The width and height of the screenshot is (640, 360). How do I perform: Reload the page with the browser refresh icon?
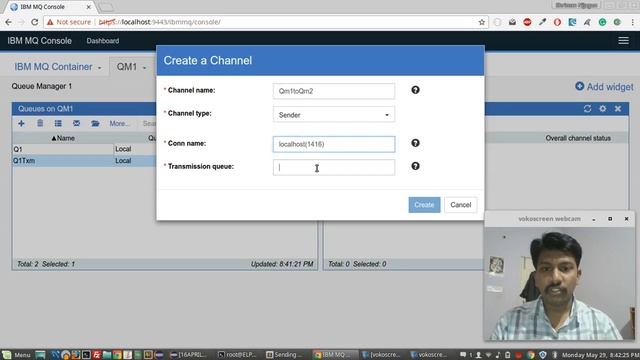pyautogui.click(x=34, y=22)
